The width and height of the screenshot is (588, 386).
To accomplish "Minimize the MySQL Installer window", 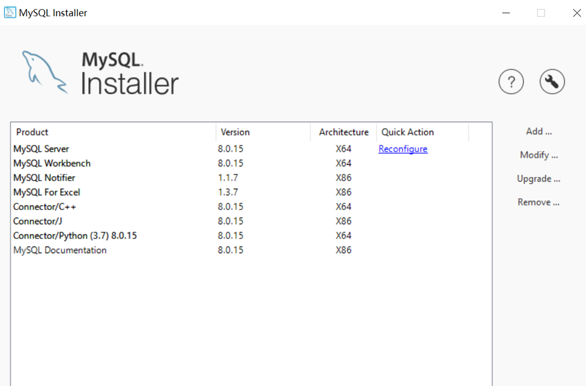I will (x=506, y=13).
